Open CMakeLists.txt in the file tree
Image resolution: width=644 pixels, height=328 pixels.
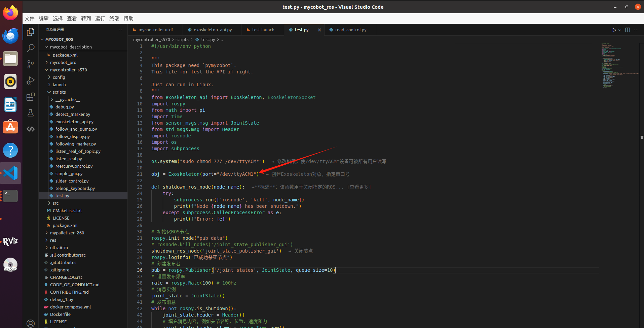[x=83, y=210]
